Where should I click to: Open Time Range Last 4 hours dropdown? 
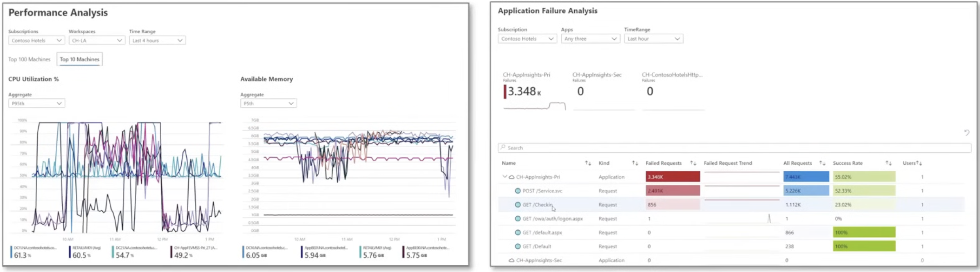[157, 41]
